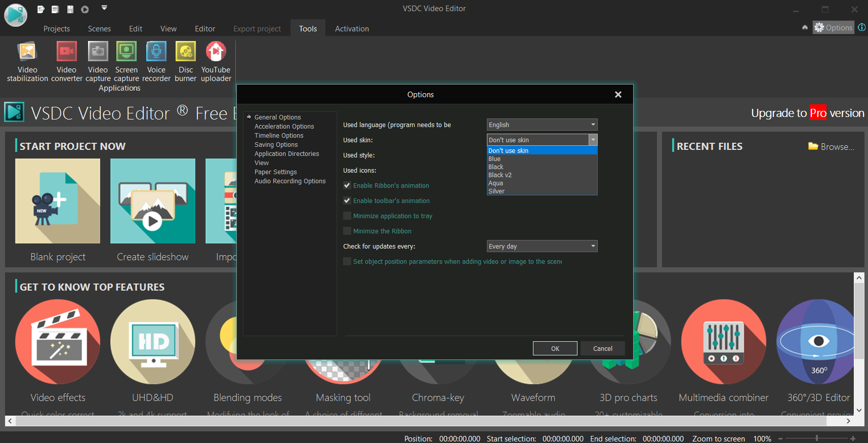Viewport: 868px width, 443px height.
Task: Enable Minimize the Ribbon checkbox
Action: click(347, 231)
